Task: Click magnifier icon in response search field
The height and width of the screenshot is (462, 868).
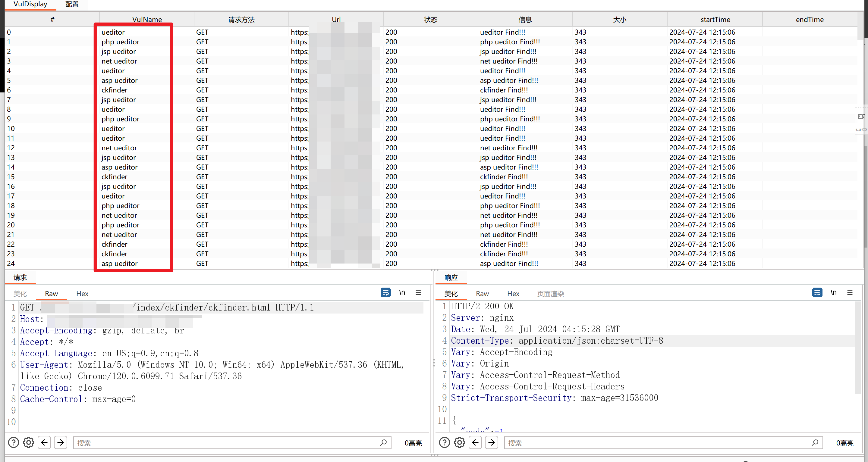Action: click(x=815, y=442)
